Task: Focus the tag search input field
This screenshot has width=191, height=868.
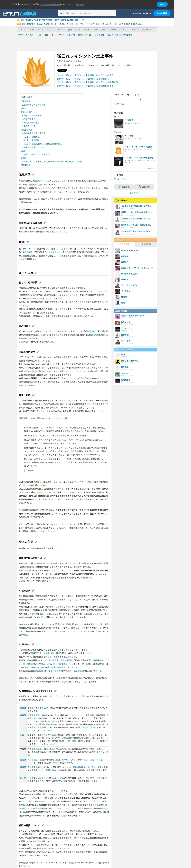Action: (87, 13)
